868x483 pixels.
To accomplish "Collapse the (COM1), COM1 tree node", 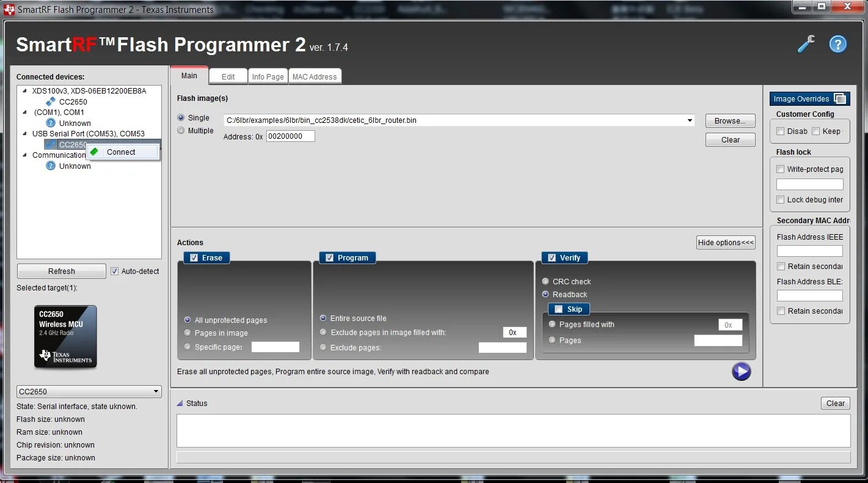I will (x=25, y=112).
